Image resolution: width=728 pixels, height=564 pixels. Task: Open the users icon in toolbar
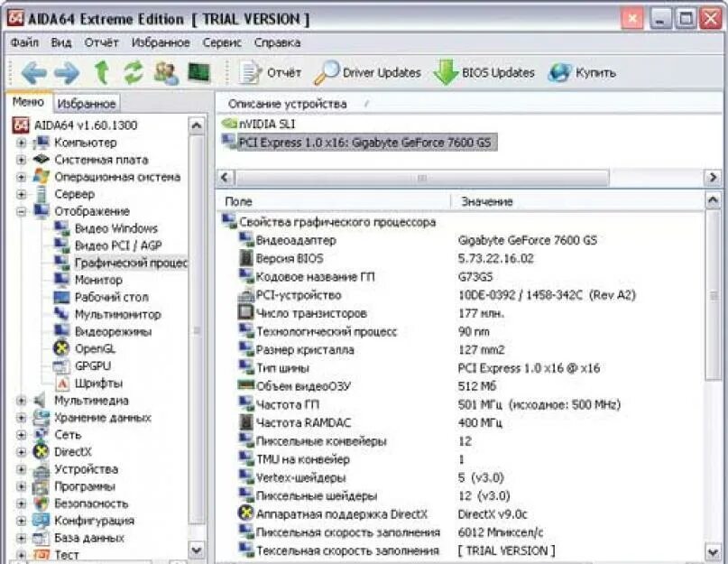[x=166, y=73]
